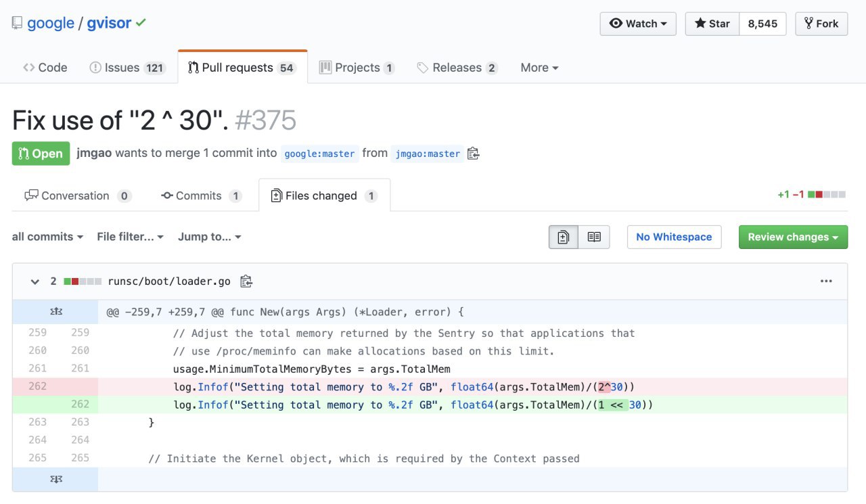Screen dimensions: 866x504
Task: Expand the More menu
Action: pos(539,68)
